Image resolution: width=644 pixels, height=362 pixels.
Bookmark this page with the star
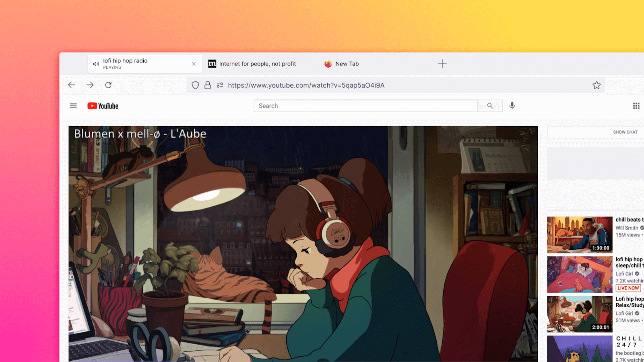(596, 85)
